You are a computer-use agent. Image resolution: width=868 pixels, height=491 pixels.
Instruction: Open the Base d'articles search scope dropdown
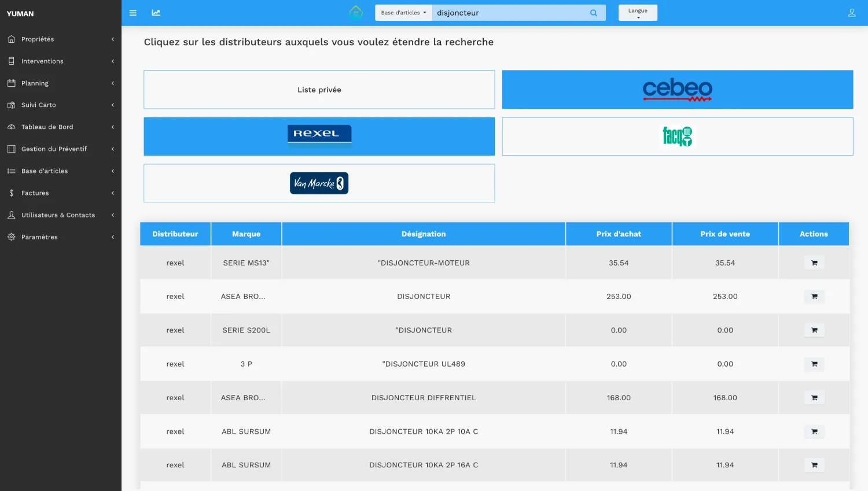(x=403, y=13)
